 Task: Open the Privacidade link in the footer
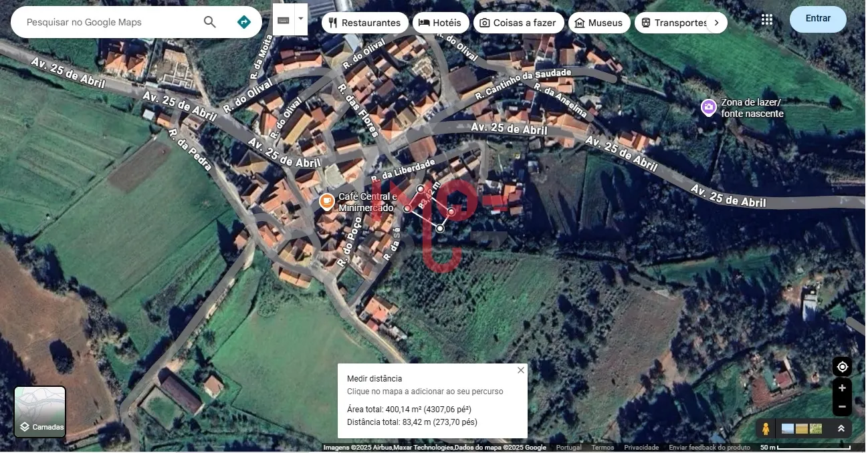641,448
